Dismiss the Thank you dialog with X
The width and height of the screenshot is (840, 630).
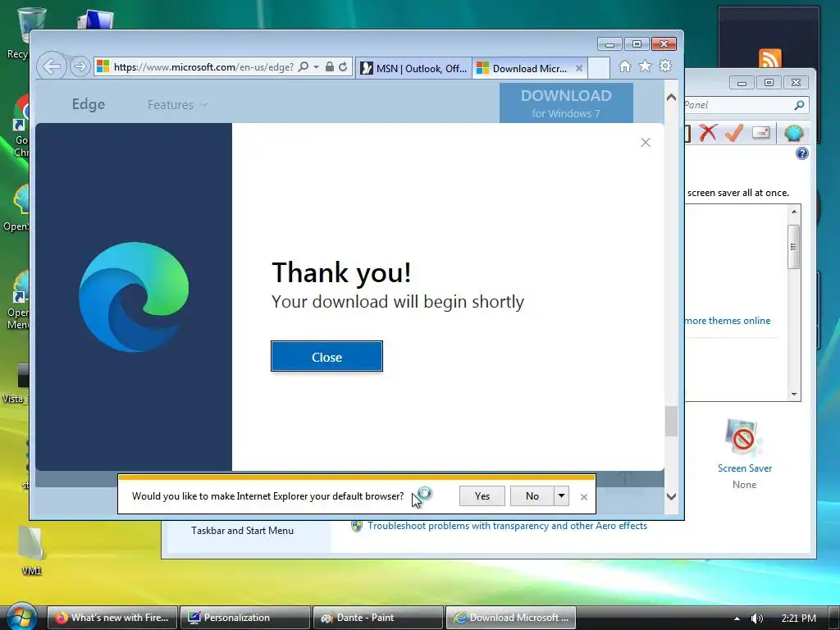pyautogui.click(x=646, y=142)
